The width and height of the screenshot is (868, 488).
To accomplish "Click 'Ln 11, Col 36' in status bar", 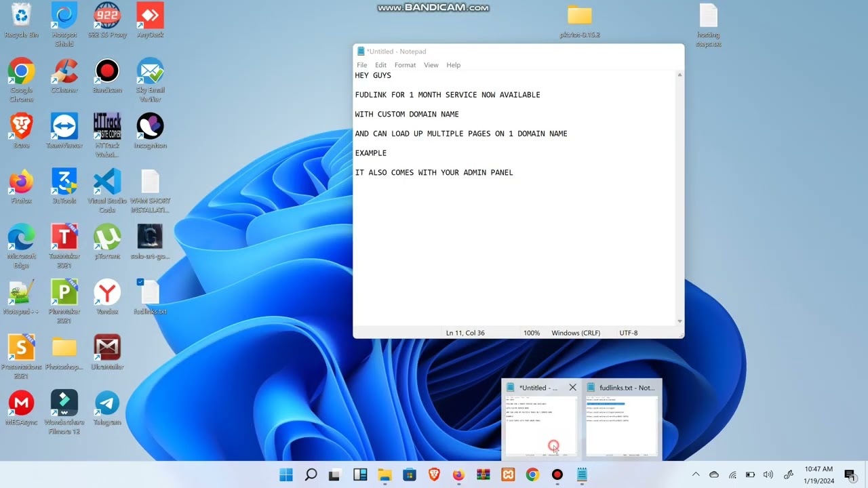I will point(465,333).
